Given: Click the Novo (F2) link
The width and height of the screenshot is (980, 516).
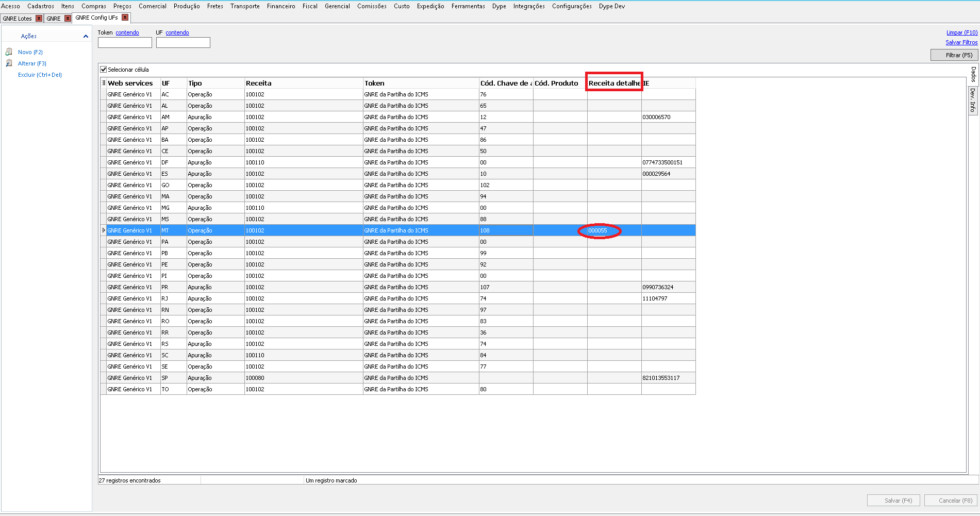Looking at the screenshot, I should (x=30, y=52).
